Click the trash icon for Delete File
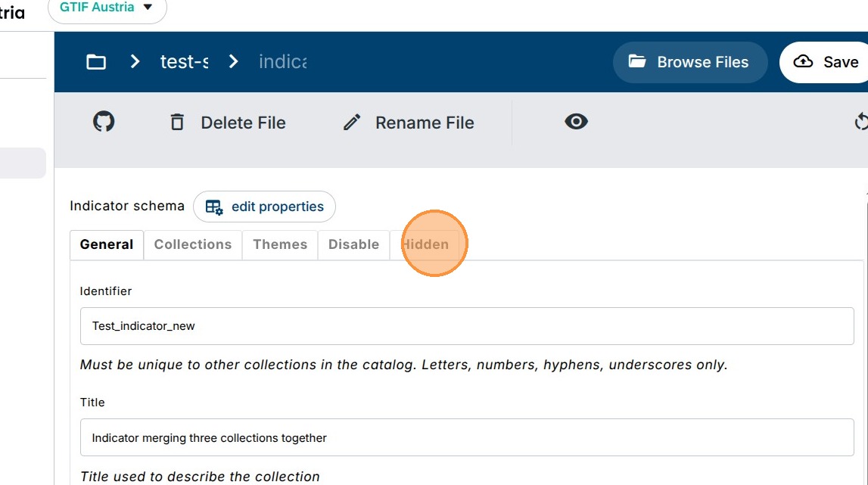This screenshot has width=868, height=485. point(177,123)
